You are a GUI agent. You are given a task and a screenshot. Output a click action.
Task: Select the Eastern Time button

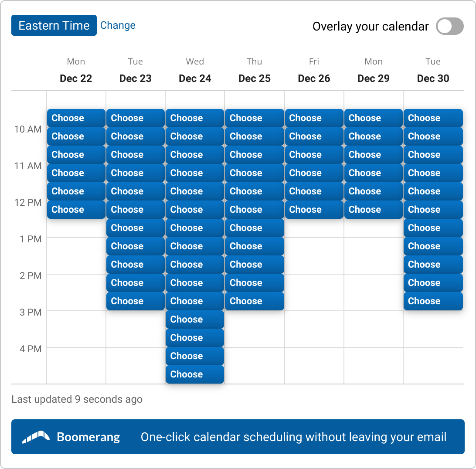tap(54, 25)
